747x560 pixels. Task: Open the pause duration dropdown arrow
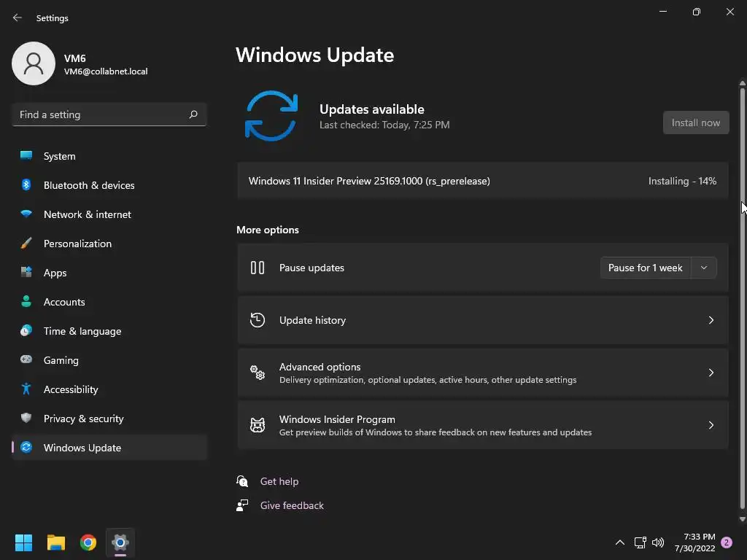coord(704,268)
